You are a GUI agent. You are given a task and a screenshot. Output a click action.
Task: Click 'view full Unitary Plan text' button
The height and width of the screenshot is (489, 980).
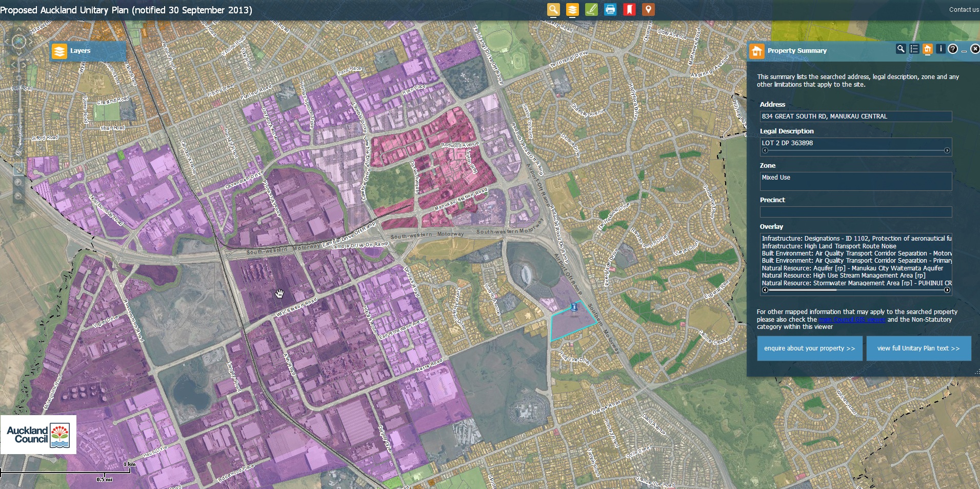(918, 348)
